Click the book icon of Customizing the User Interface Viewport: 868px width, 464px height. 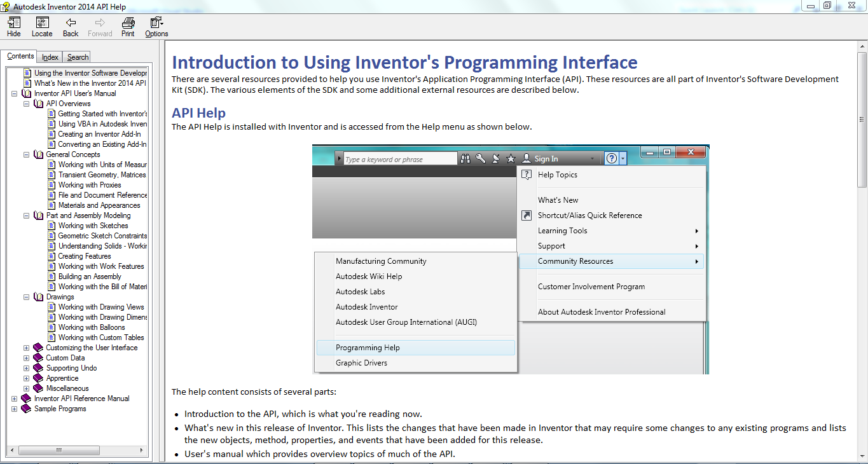pyautogui.click(x=39, y=348)
